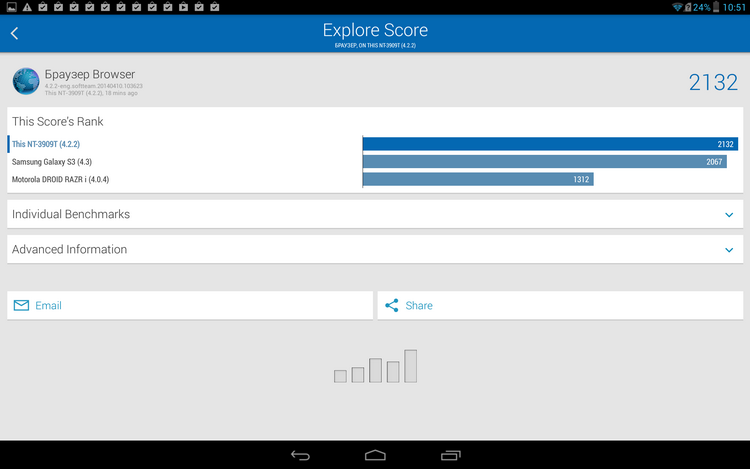
Task: Click the 2132 score bar
Action: (550, 144)
